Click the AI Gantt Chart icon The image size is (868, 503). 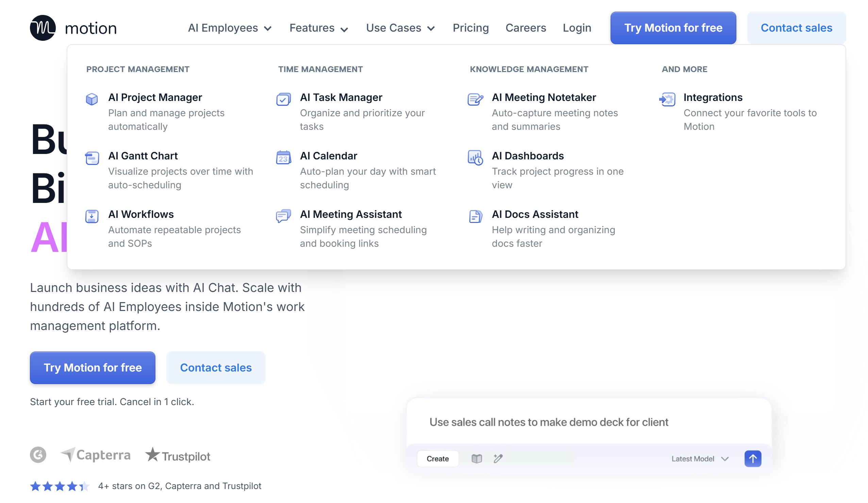(x=92, y=158)
